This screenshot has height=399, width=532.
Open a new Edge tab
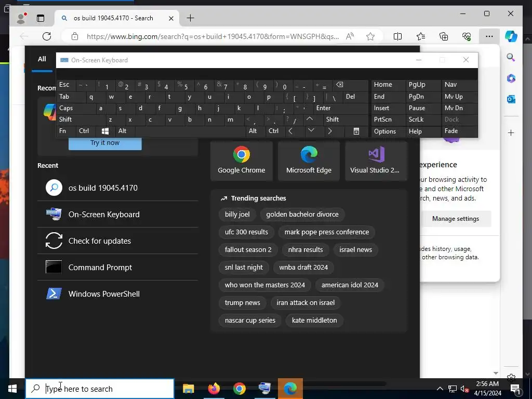pyautogui.click(x=191, y=18)
